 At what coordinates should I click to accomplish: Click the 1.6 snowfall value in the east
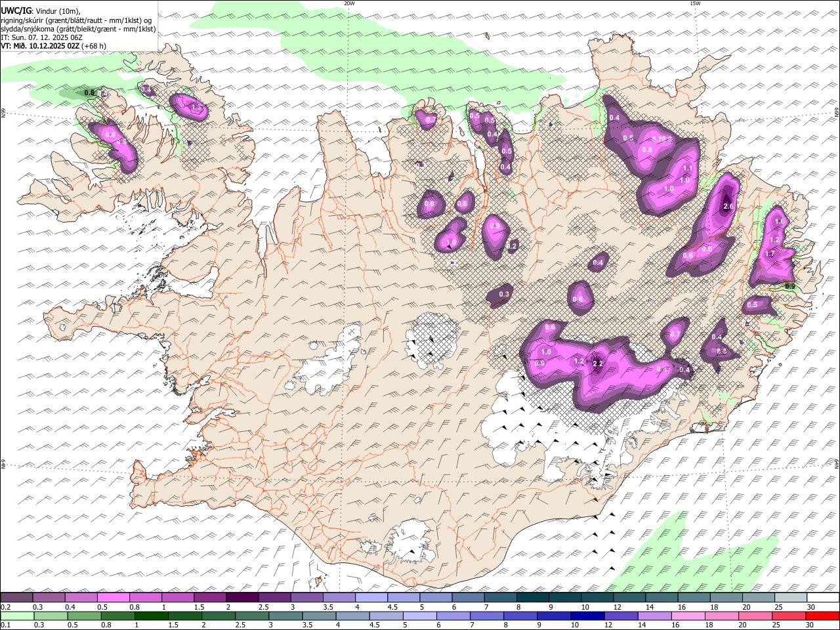click(780, 222)
